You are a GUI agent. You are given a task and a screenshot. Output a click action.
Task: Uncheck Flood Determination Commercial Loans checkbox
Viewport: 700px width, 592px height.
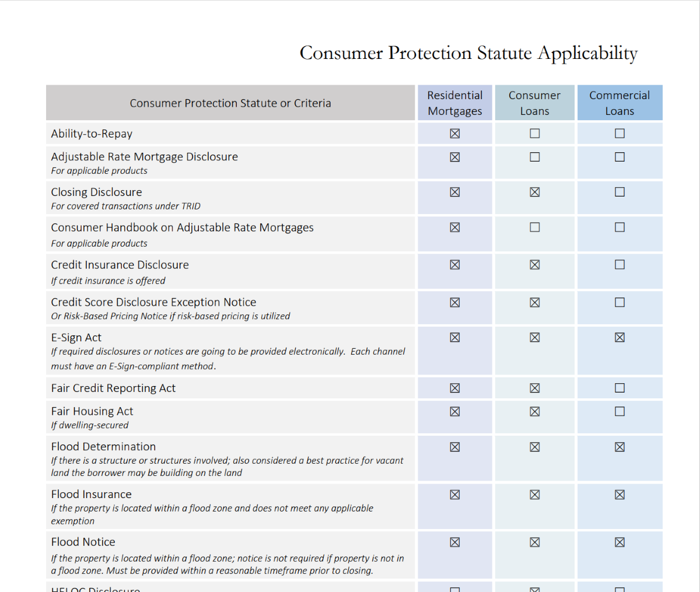(619, 447)
